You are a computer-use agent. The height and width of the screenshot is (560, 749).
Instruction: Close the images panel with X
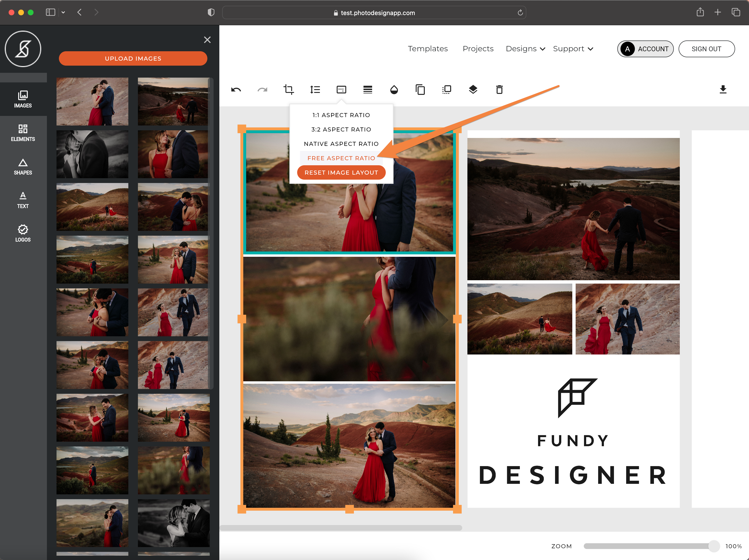[x=207, y=40]
